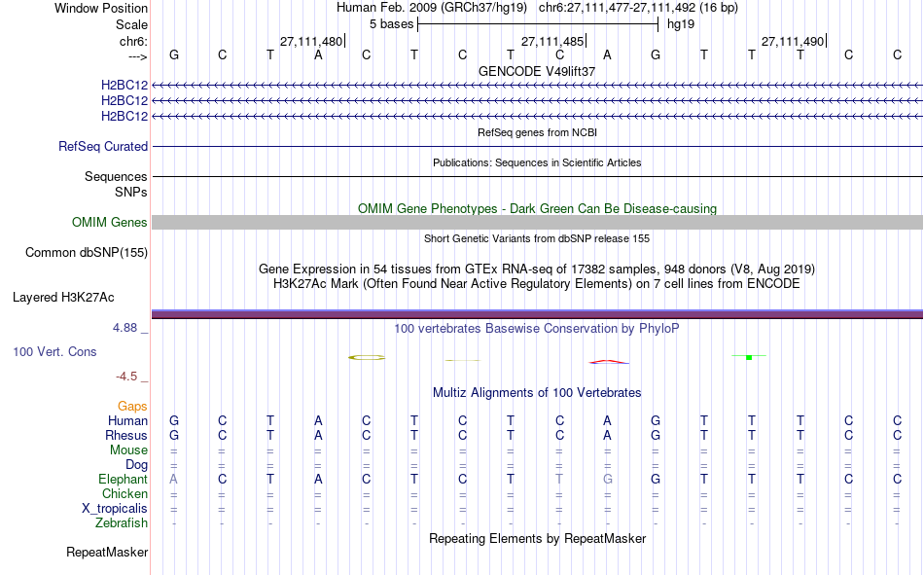
Task: Open the RefSeq Curated track label
Action: pyautogui.click(x=103, y=146)
